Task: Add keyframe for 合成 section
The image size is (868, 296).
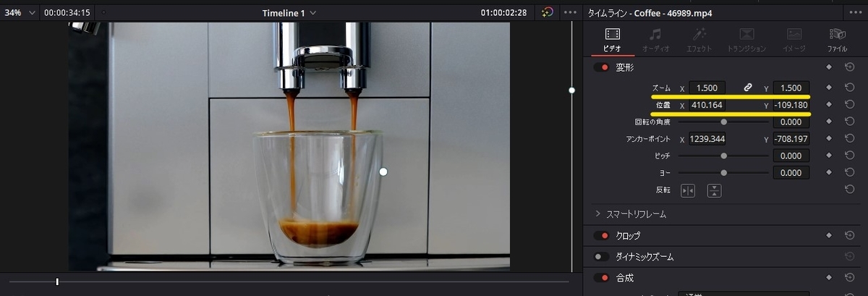Action: (x=829, y=277)
